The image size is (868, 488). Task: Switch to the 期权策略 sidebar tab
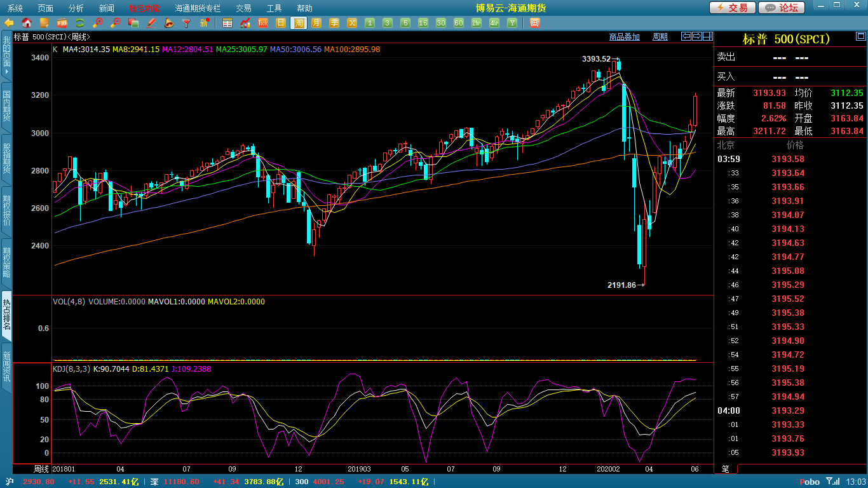6,263
